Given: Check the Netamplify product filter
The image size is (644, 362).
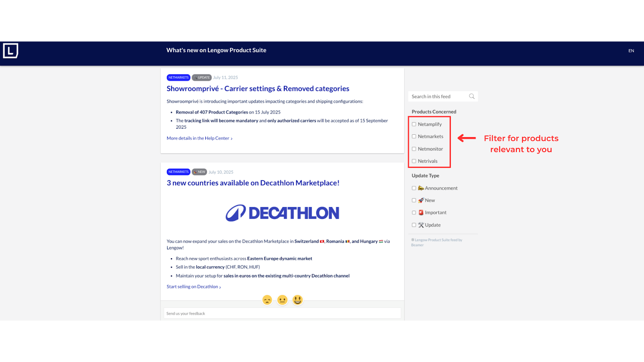Looking at the screenshot, I should (414, 124).
